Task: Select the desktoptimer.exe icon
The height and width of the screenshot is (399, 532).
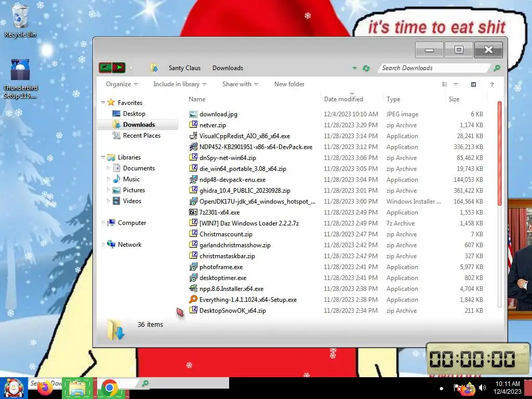Action: point(193,278)
